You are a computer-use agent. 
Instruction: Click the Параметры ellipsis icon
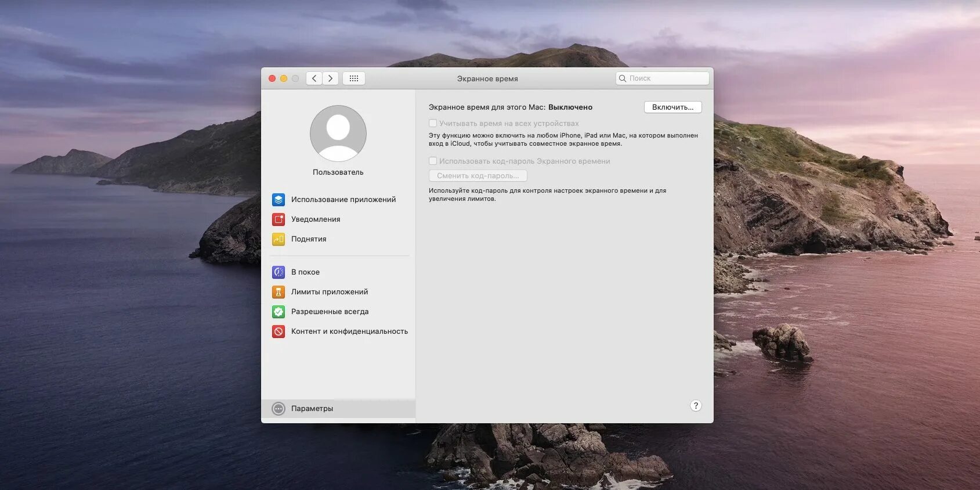click(x=279, y=409)
